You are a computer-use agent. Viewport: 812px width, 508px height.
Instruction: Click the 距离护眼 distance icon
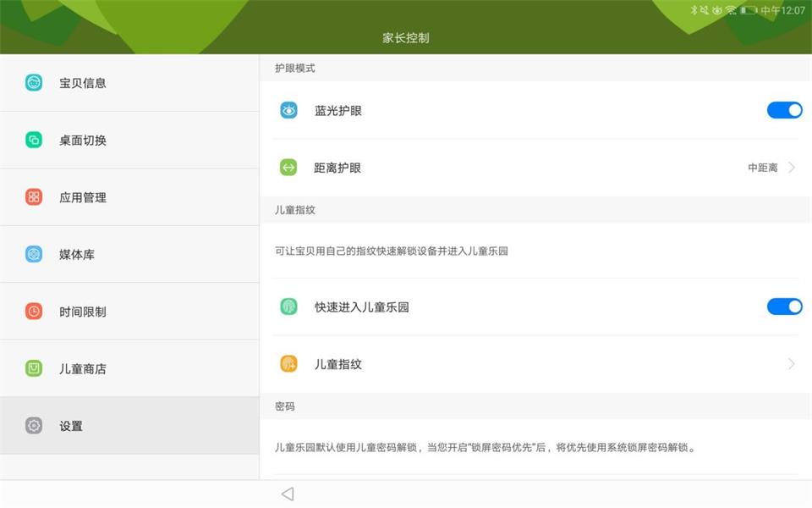288,168
